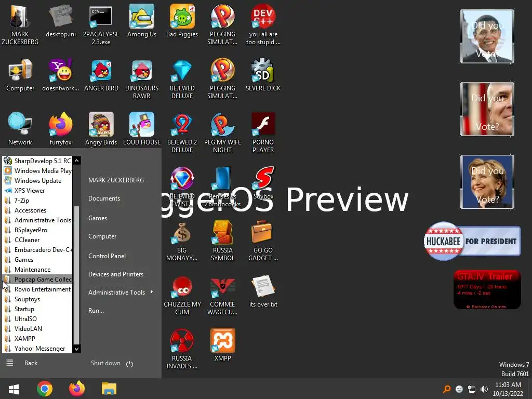Viewport: 532px width, 399px height.
Task: Expand the Popcap Game Collection folder
Action: click(x=37, y=279)
